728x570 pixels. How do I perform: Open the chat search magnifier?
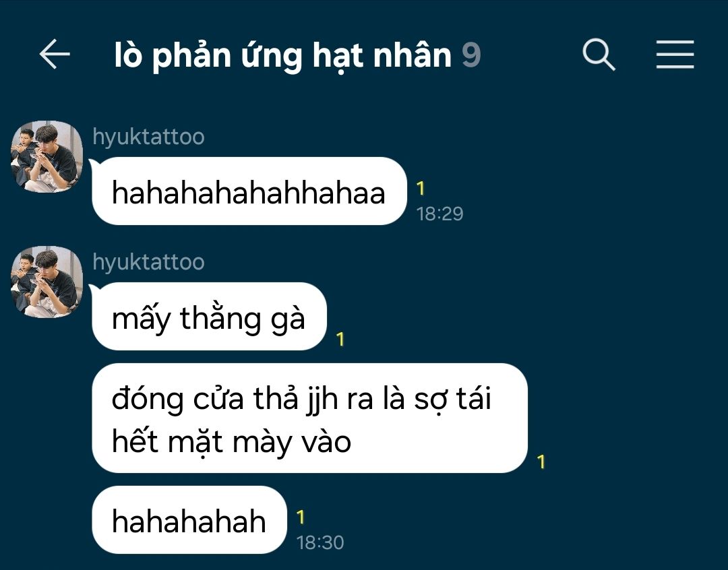[x=599, y=55]
